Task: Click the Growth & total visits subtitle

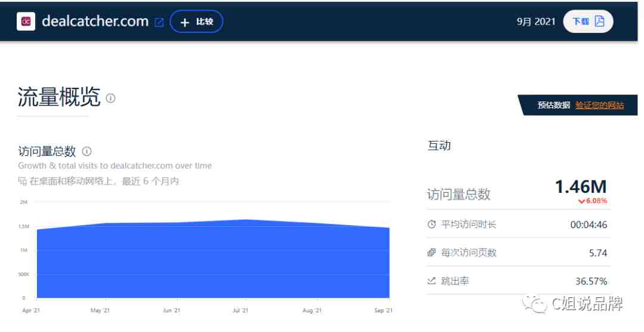Action: pyautogui.click(x=114, y=166)
